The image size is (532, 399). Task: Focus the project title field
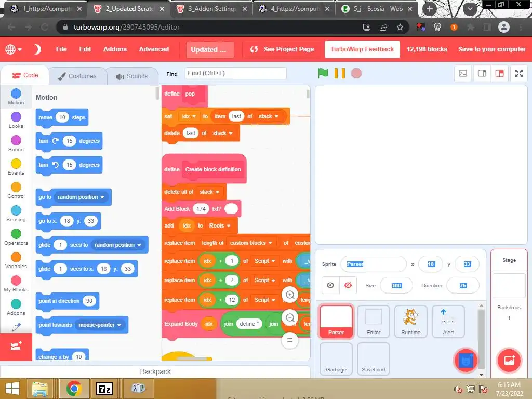pos(210,49)
